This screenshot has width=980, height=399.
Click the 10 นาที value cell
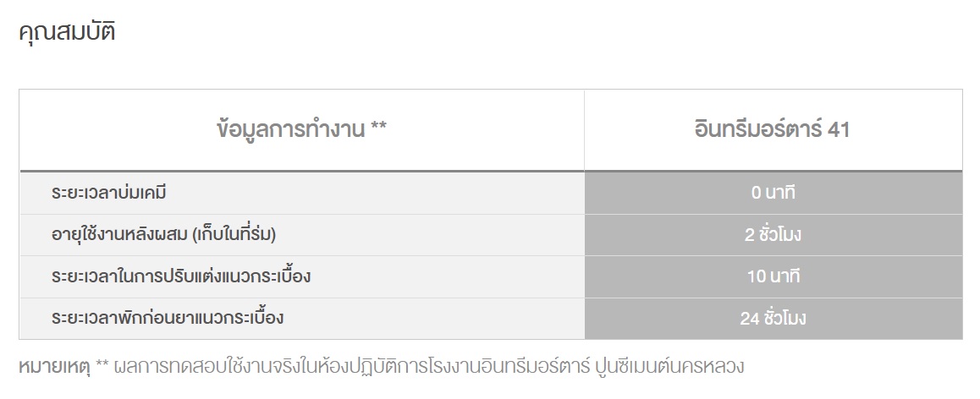click(x=774, y=276)
